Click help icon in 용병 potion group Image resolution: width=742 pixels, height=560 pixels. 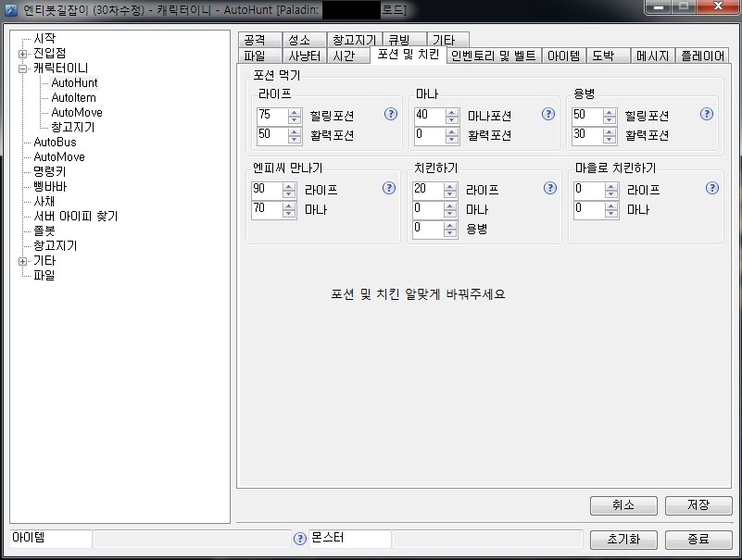click(x=706, y=114)
